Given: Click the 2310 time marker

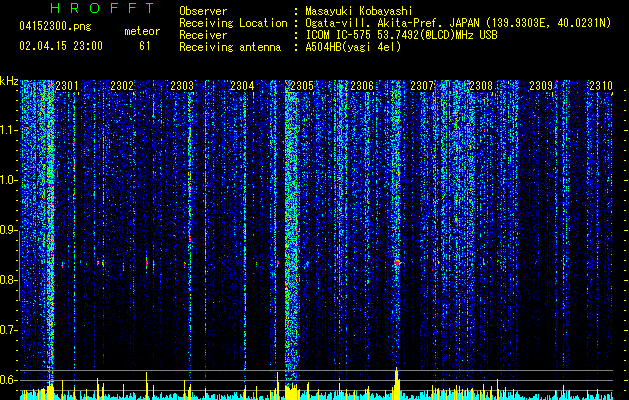Looking at the screenshot, I should pos(601,86).
